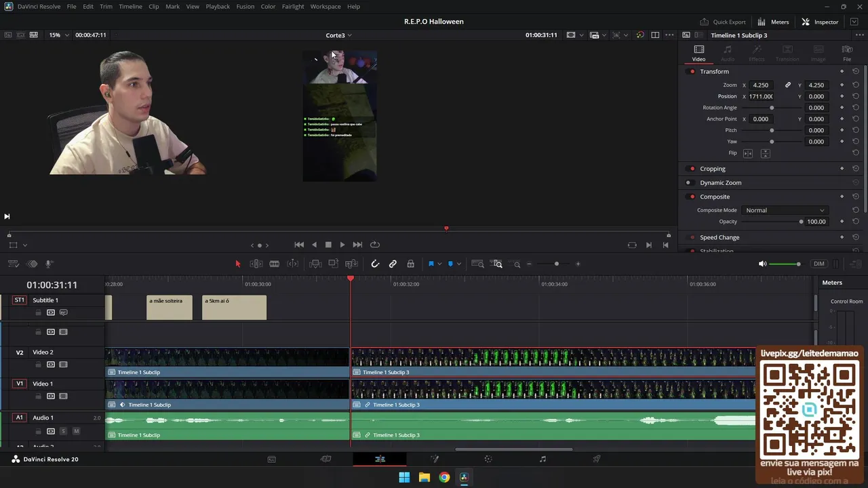
Task: Click the Replace Clip toolbar icon
Action: pyautogui.click(x=351, y=264)
